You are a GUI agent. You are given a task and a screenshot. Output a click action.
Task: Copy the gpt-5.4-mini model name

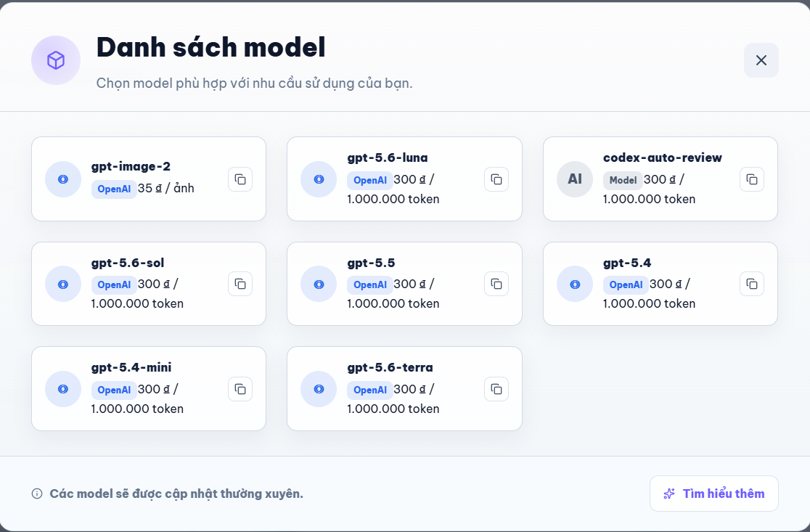240,389
